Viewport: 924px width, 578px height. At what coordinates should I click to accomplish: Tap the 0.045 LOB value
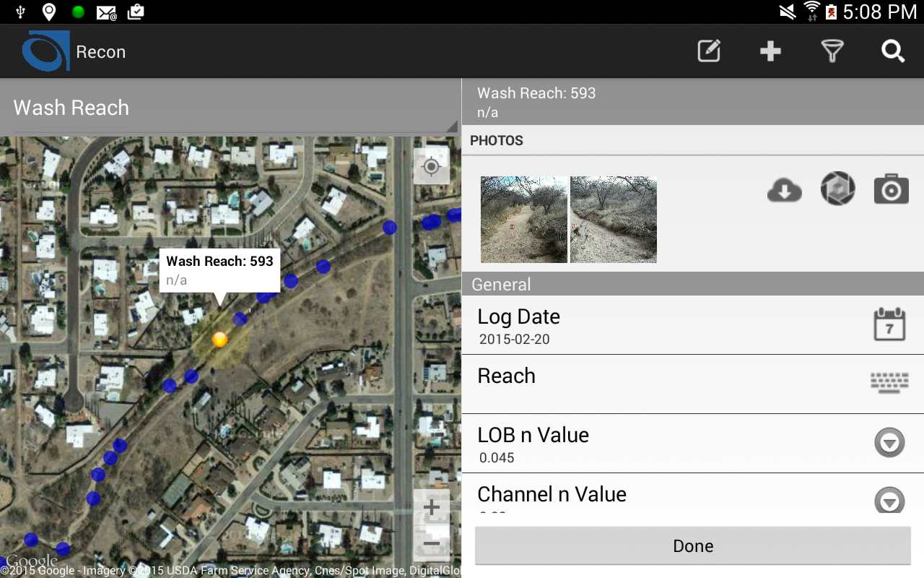click(497, 457)
